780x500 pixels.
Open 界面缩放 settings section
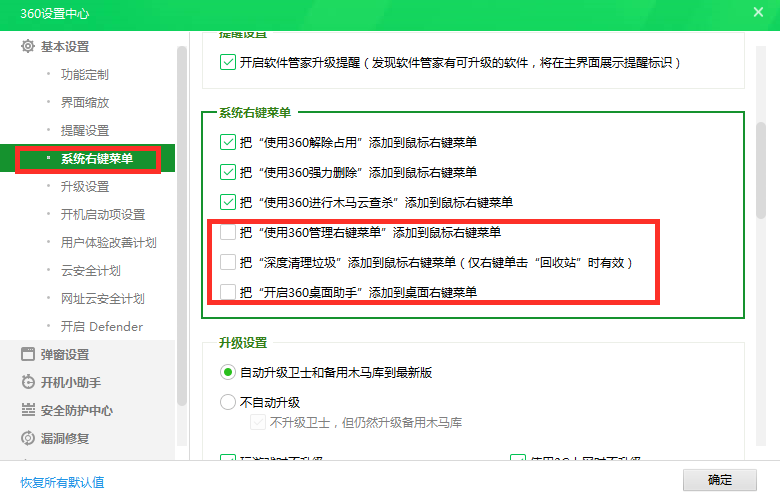tap(85, 102)
